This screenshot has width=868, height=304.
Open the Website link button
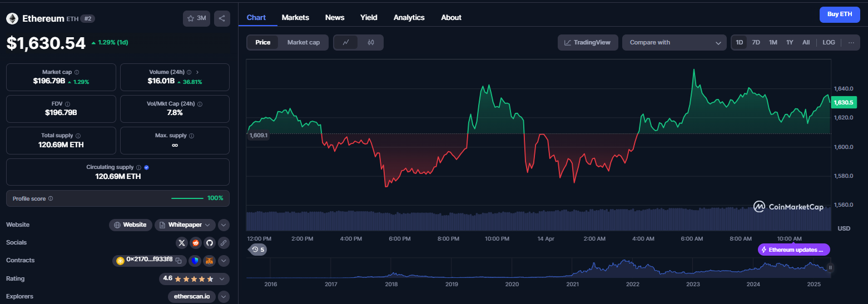131,225
